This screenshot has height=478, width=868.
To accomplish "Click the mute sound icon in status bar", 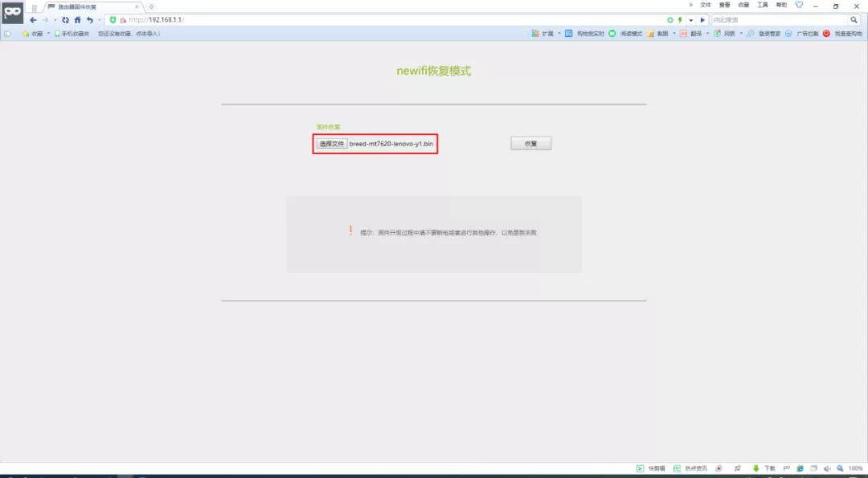I will (827, 468).
